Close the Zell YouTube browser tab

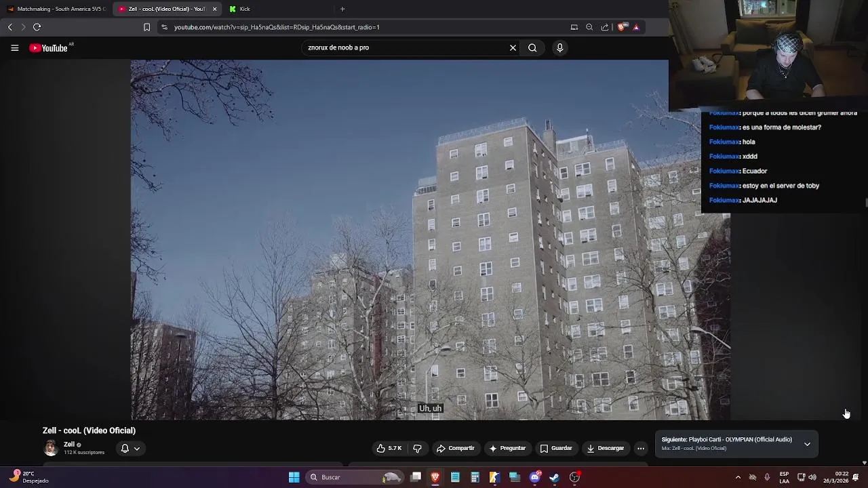(x=214, y=9)
